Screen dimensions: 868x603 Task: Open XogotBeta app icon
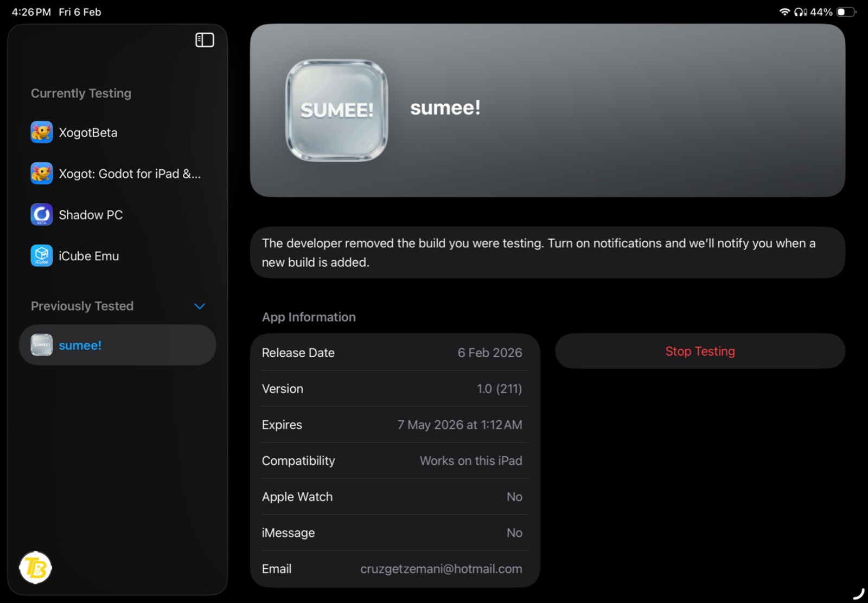42,132
